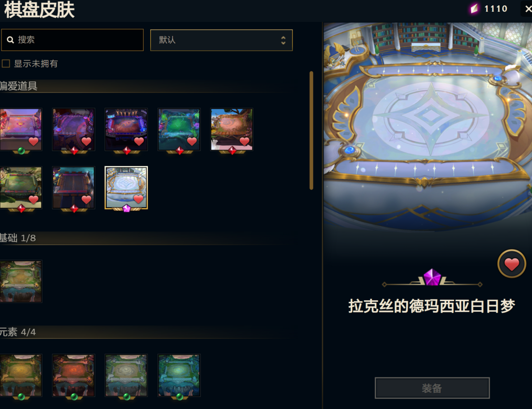The image size is (532, 409).
Task: Click the dropdown up-down arrows
Action: (283, 40)
